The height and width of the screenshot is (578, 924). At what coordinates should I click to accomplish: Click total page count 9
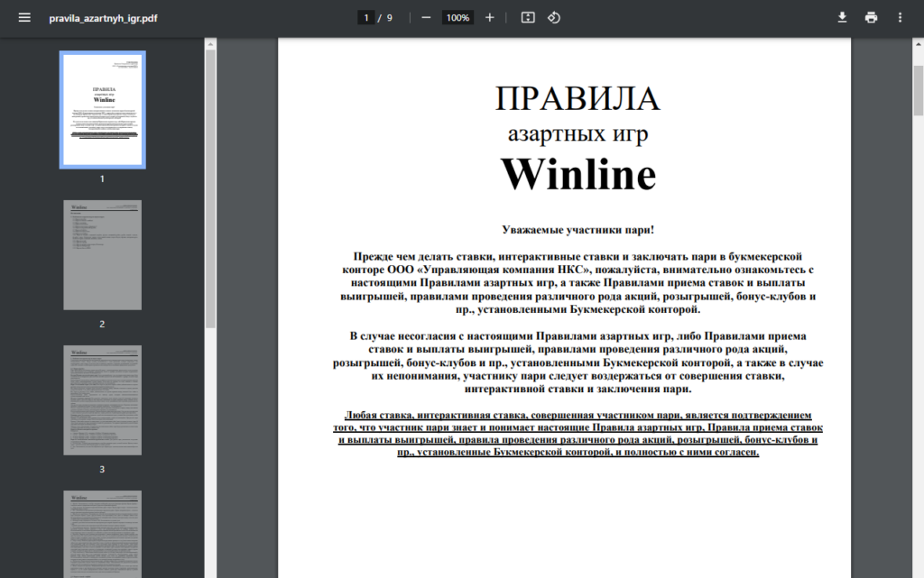click(390, 18)
